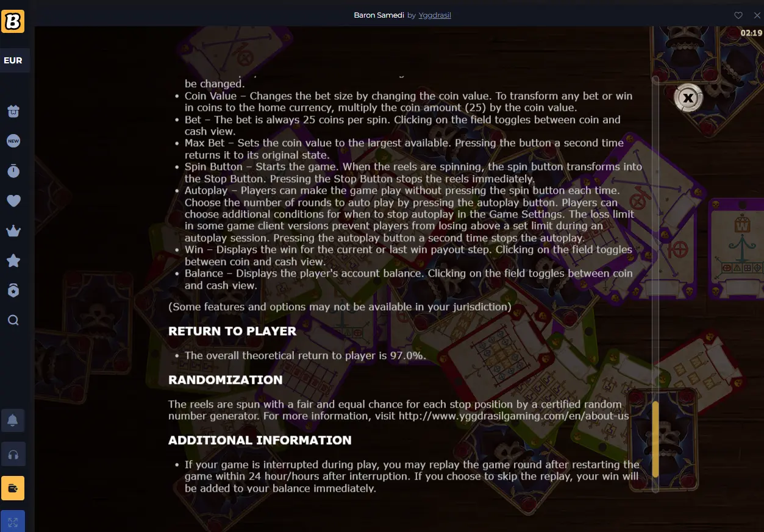Click the Max Bet rule text

[x=404, y=149]
